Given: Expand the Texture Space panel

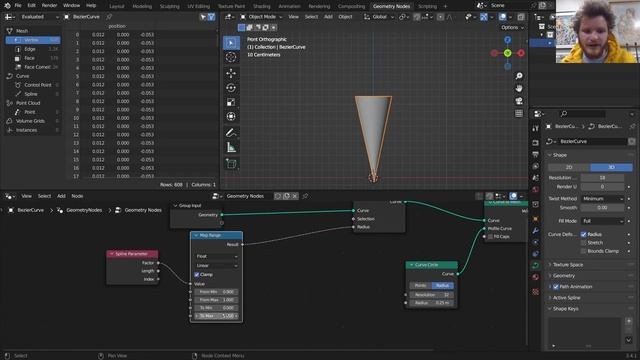Looking at the screenshot, I should (567, 265).
